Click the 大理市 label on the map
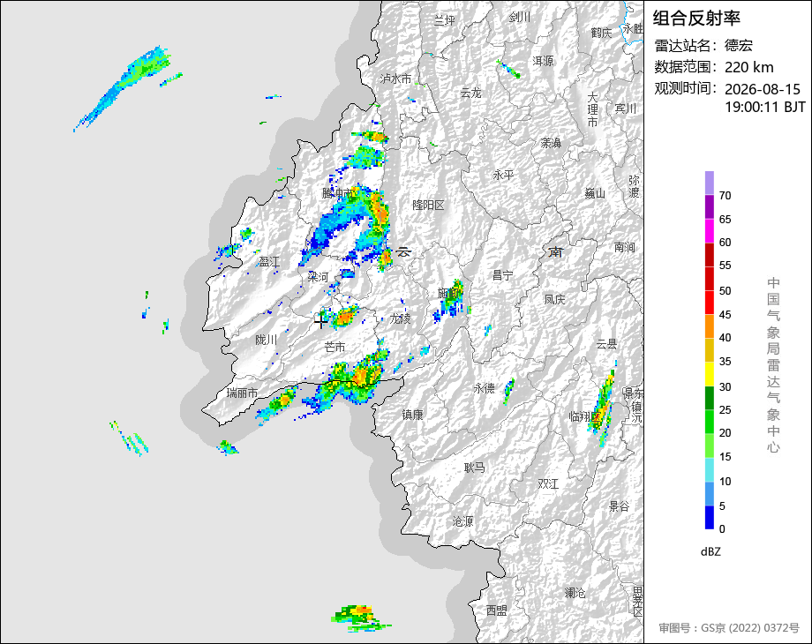The height and width of the screenshot is (644, 812). [592, 109]
